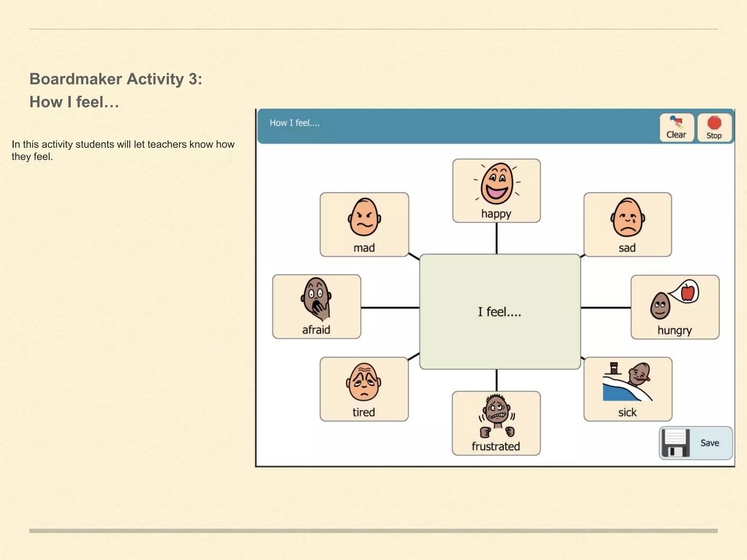Viewport: 747px width, 560px height.
Task: Pick the frustrated person symbol
Action: [x=496, y=416]
